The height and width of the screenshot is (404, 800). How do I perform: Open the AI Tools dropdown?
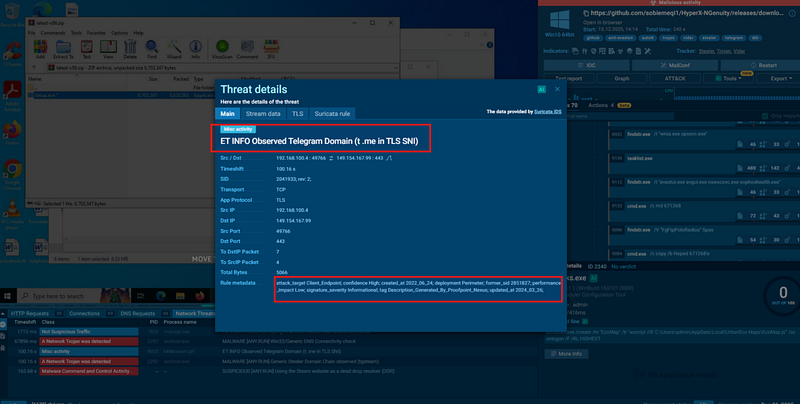coord(729,79)
